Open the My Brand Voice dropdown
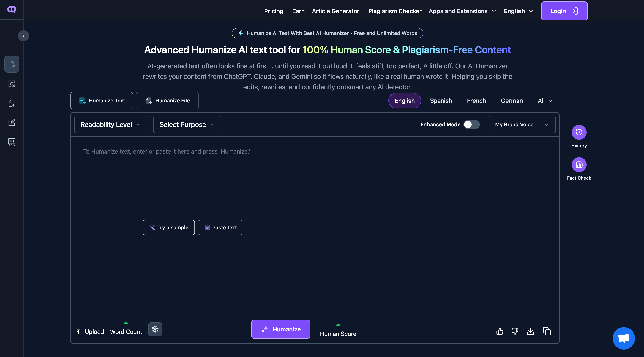The height and width of the screenshot is (357, 644). pyautogui.click(x=522, y=124)
